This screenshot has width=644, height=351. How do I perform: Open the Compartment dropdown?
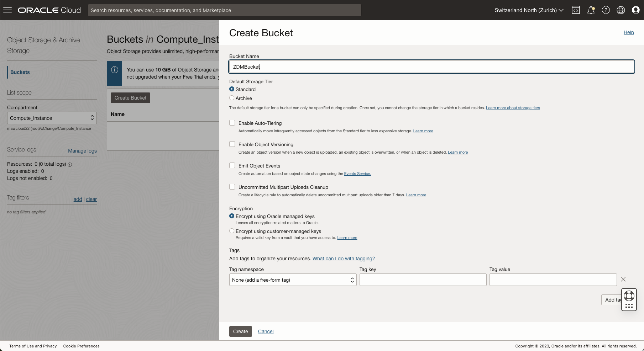(52, 118)
